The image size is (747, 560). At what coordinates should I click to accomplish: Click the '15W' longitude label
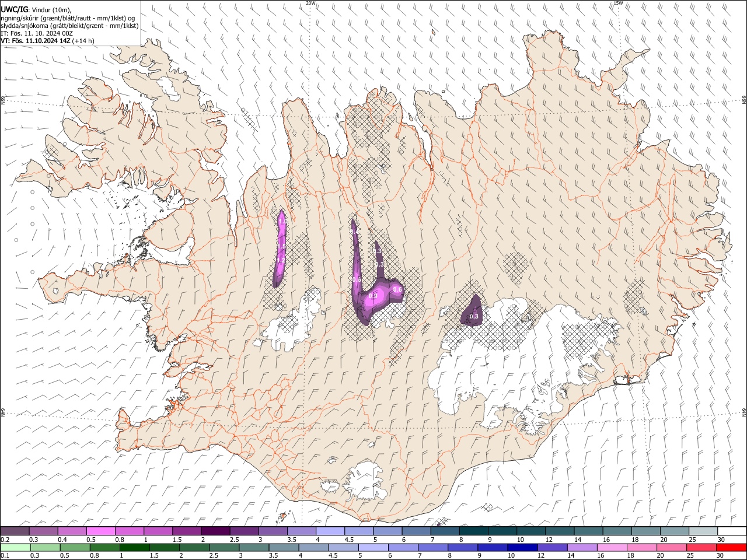click(618, 3)
